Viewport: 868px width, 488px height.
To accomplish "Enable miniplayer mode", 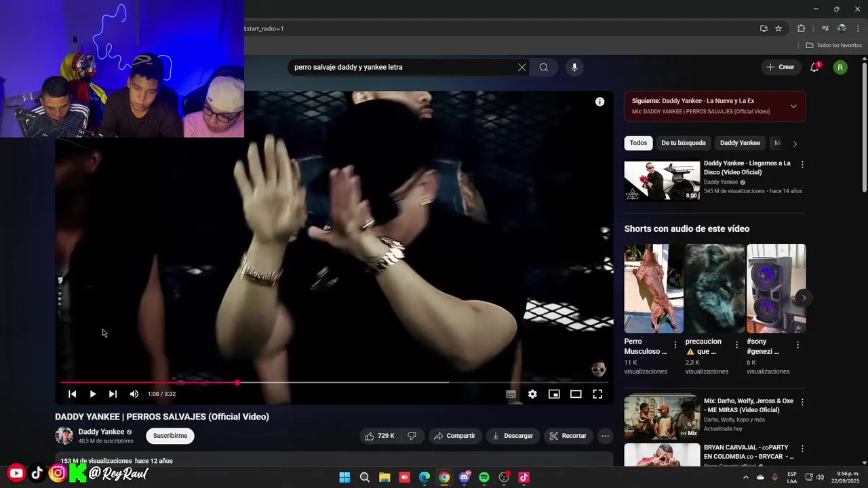I will point(554,394).
